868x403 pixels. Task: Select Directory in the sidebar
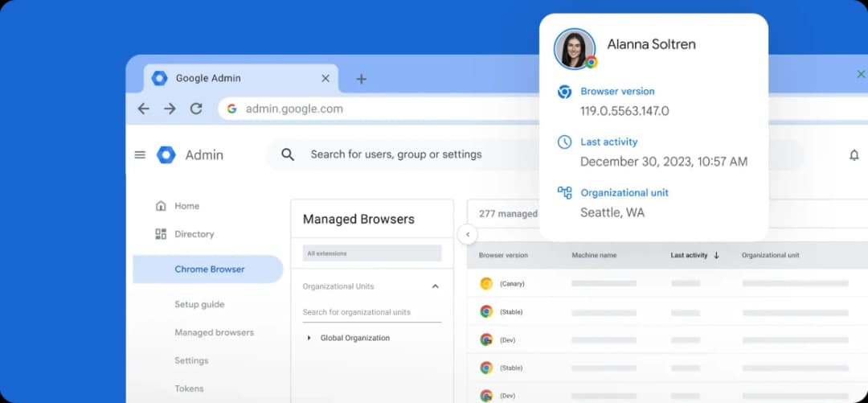click(194, 234)
